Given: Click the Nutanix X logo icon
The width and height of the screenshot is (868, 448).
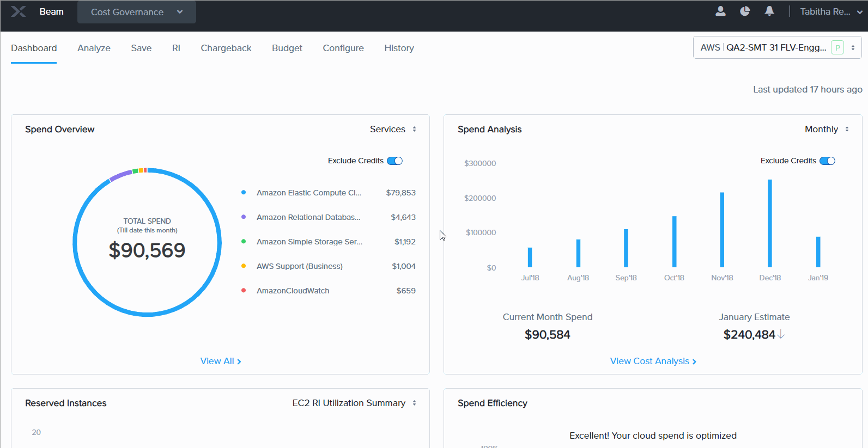Looking at the screenshot, I should pyautogui.click(x=19, y=11).
